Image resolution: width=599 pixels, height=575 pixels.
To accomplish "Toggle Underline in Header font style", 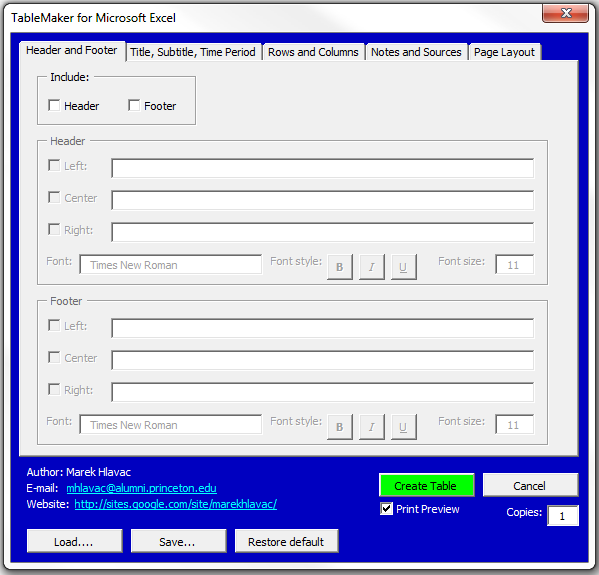I will point(403,267).
